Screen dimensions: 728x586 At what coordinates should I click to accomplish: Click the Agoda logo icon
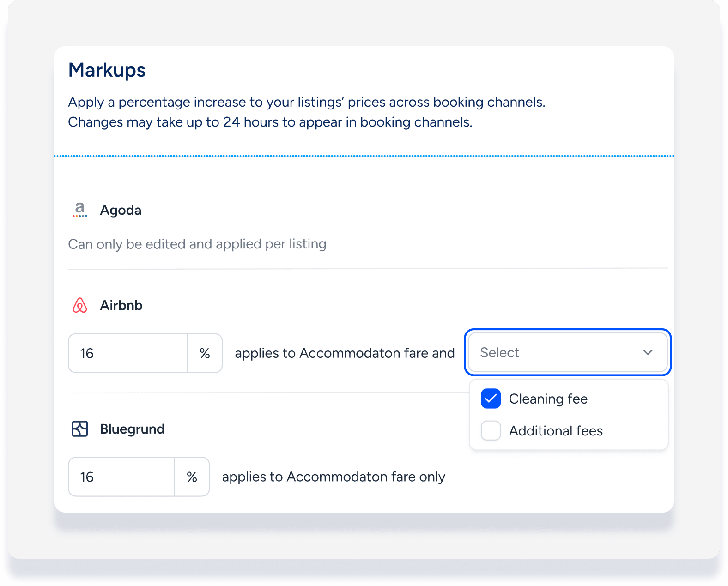pyautogui.click(x=80, y=210)
